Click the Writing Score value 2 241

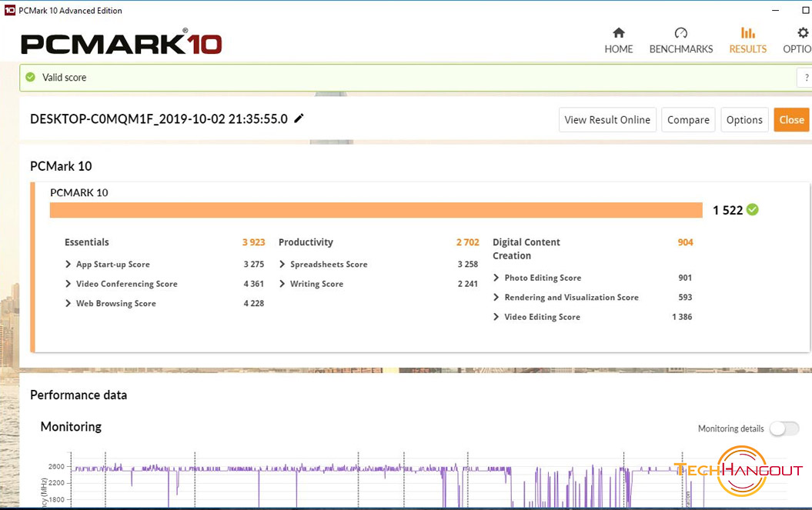(x=468, y=284)
